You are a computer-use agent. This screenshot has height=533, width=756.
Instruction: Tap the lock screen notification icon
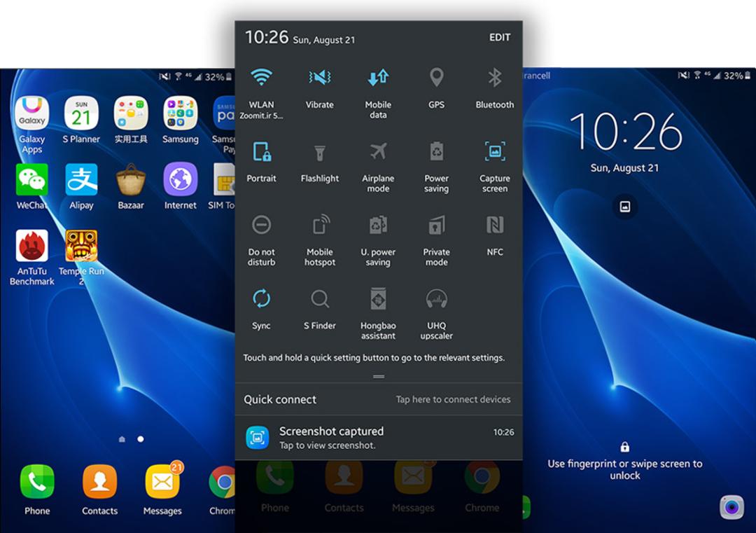tap(625, 207)
